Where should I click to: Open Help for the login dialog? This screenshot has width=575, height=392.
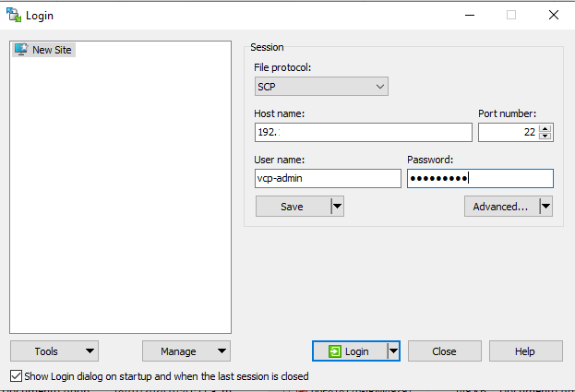(525, 351)
